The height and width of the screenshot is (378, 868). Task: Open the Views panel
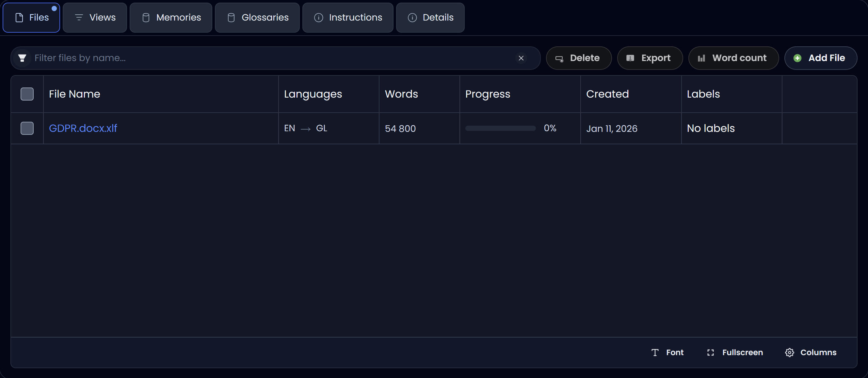[x=94, y=18]
